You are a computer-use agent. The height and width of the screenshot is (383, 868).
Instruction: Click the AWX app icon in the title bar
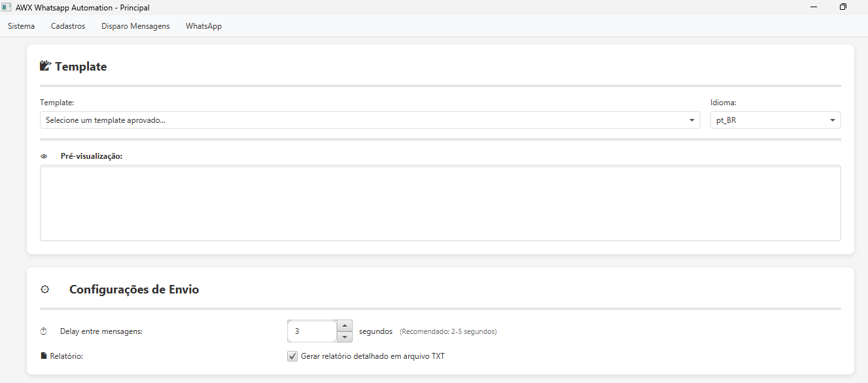(9, 7)
